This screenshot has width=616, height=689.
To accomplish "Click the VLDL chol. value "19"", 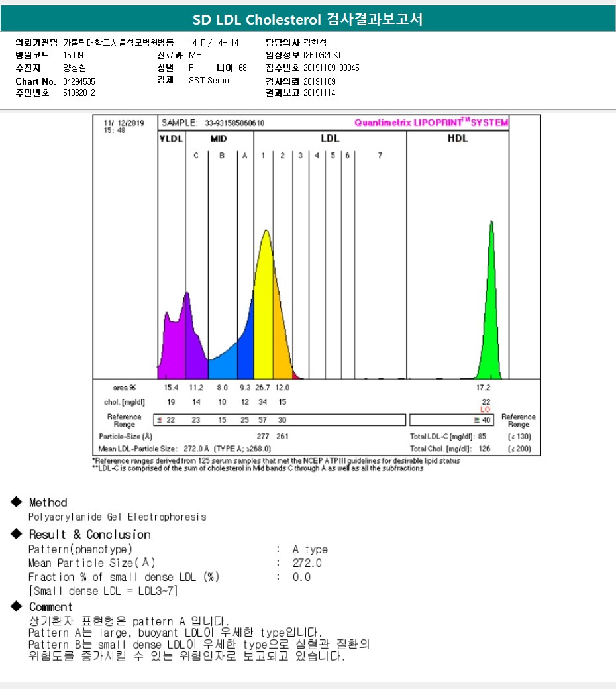I will (x=171, y=402).
